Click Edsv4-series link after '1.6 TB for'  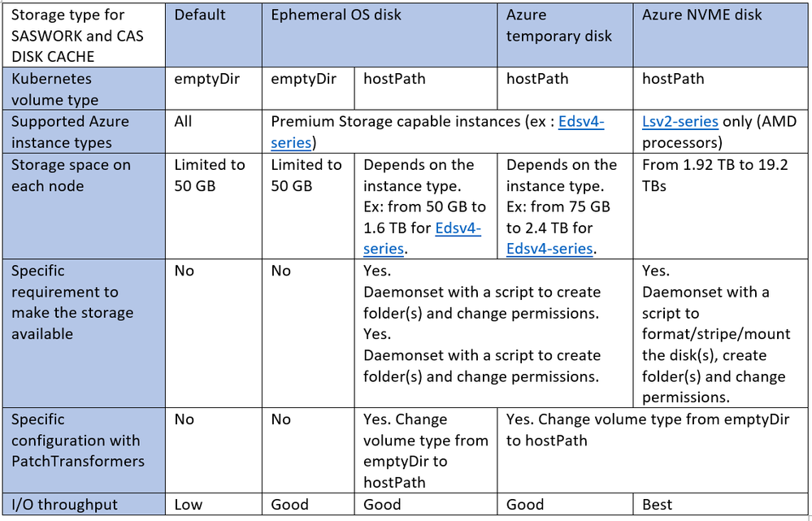pos(458,228)
